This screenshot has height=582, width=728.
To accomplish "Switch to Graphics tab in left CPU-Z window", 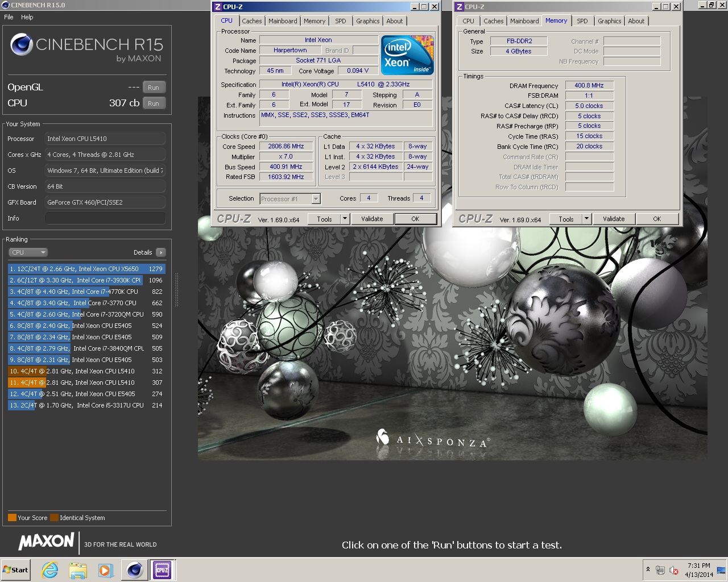I will point(368,21).
